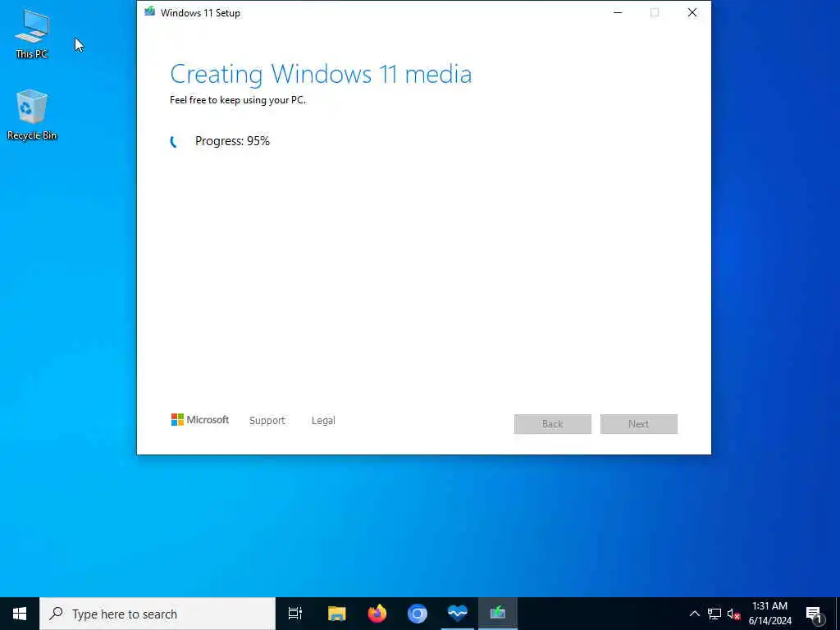840x630 pixels.
Task: Close the Windows 11 Setup window
Action: (692, 12)
